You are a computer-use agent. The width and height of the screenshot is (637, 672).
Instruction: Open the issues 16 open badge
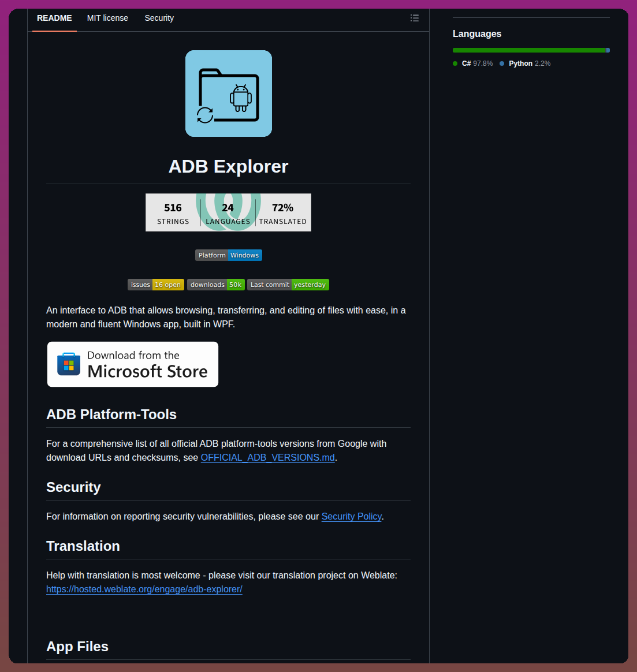click(x=156, y=285)
